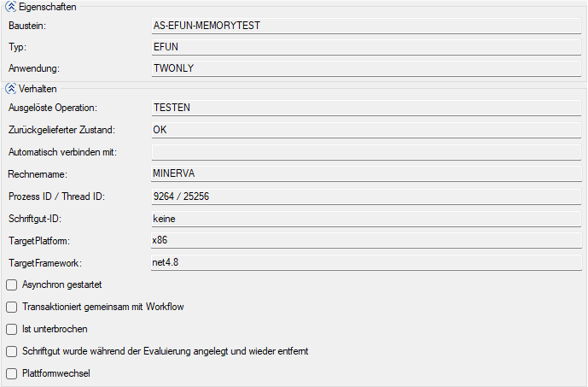The image size is (588, 387).
Task: Toggle the Ist unterbrochen checkbox
Action: click(x=11, y=329)
